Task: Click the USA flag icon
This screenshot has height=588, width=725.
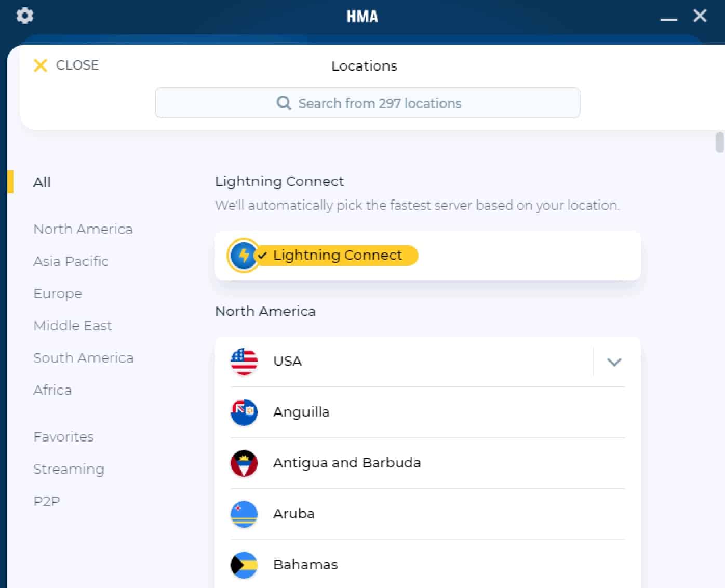Action: pos(244,361)
